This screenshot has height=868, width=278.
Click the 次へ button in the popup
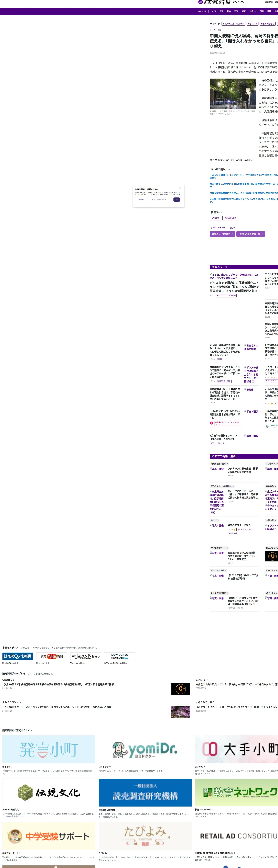[177, 199]
